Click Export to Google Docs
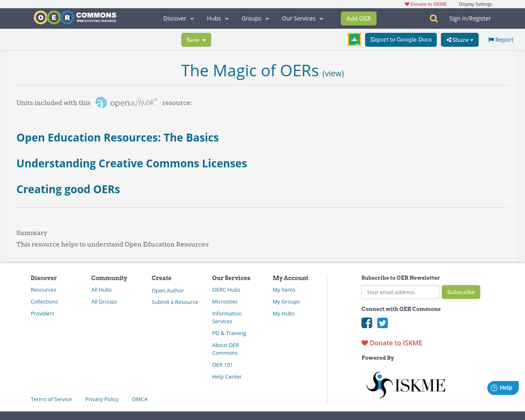Screen dimensions: 525x420 [x=401, y=39]
